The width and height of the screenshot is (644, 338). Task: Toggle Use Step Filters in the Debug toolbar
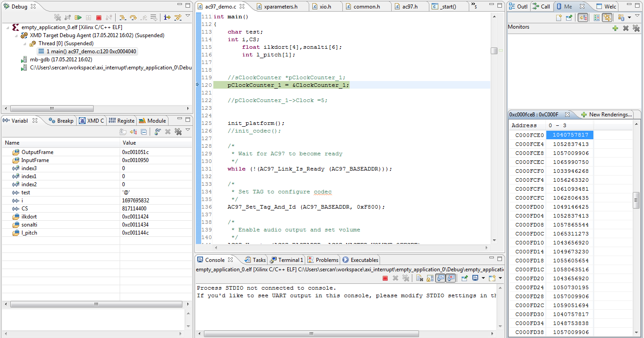coord(178,17)
